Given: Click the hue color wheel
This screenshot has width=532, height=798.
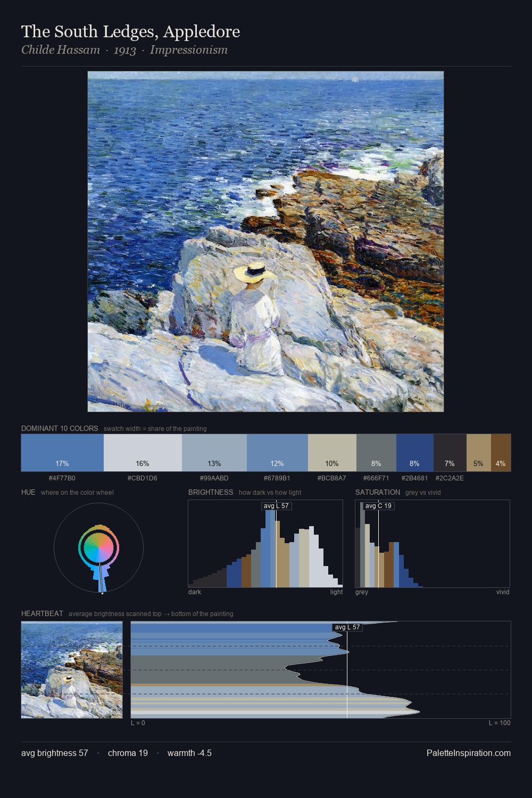Looking at the screenshot, I should click(x=98, y=547).
